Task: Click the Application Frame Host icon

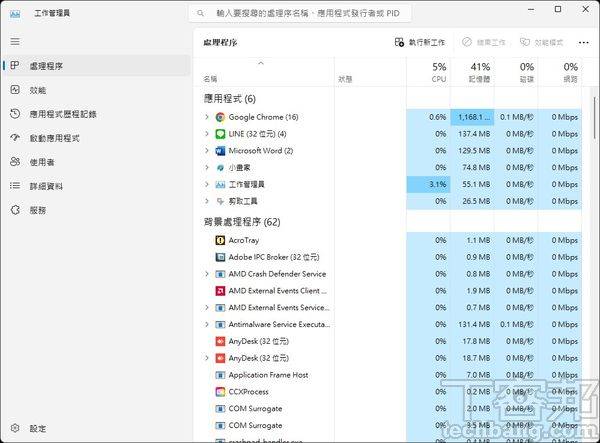Action: (x=220, y=375)
